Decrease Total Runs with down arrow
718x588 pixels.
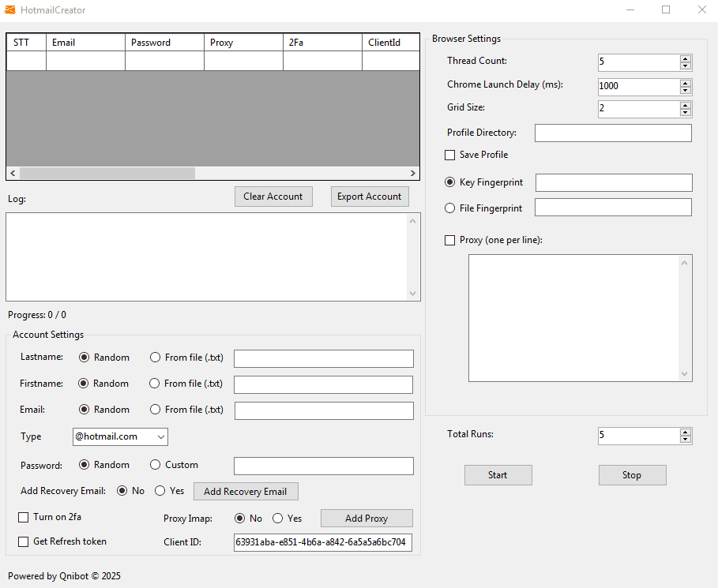(x=685, y=438)
